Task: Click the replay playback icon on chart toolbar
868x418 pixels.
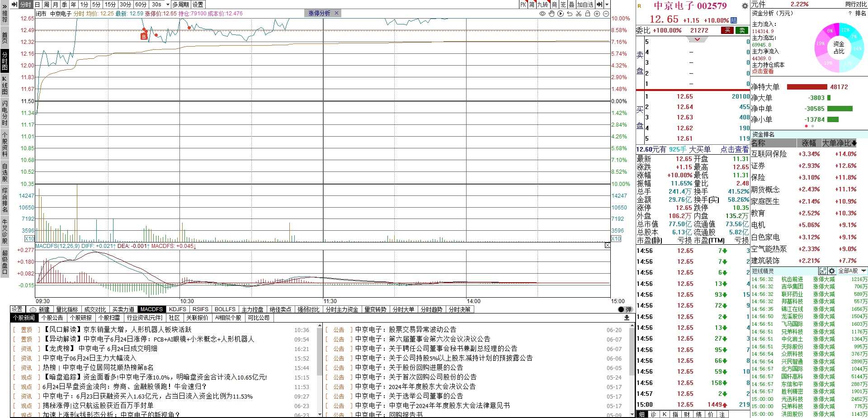Action: 561,14
